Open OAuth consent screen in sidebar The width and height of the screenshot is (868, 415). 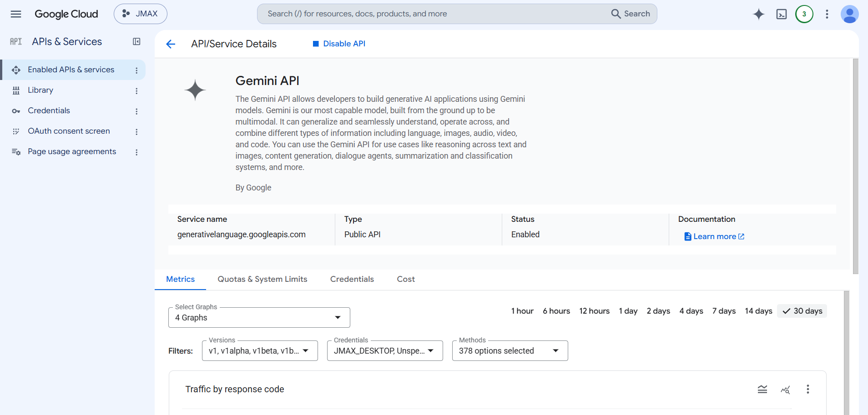(x=68, y=131)
